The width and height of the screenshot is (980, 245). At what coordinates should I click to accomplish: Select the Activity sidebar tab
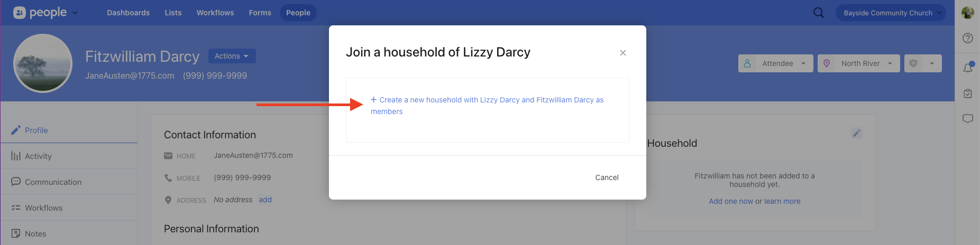(38, 156)
